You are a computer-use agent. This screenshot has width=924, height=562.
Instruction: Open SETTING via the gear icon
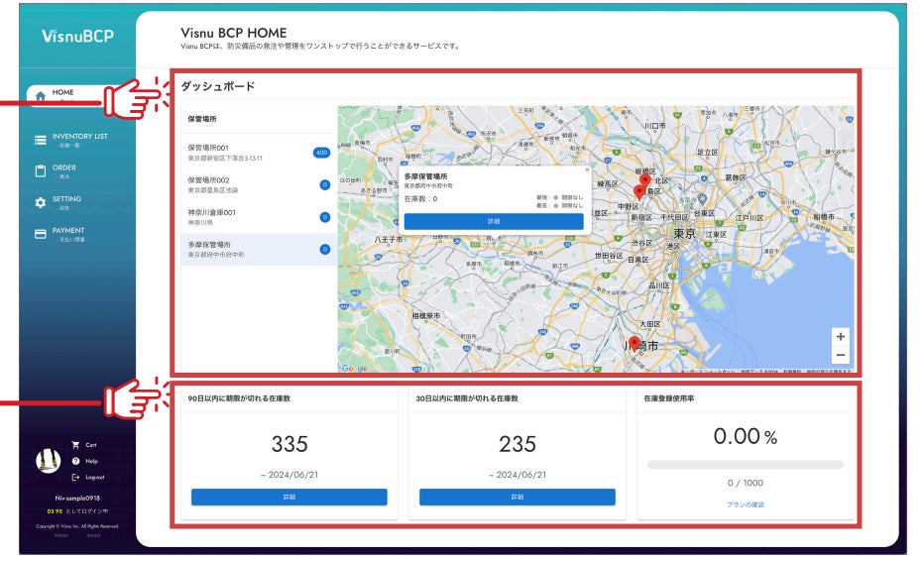(x=41, y=202)
